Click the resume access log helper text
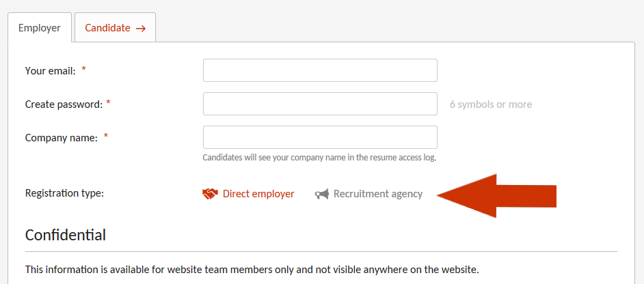This screenshot has width=644, height=284. pyautogui.click(x=319, y=157)
